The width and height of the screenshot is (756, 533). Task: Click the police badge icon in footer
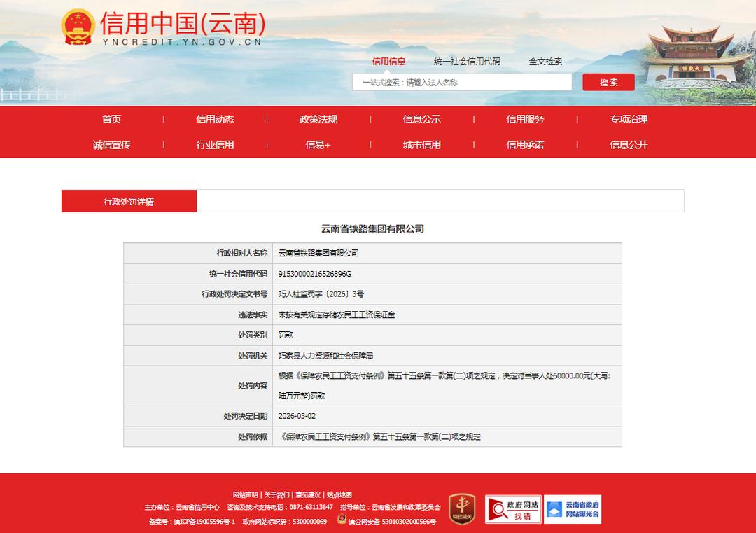tap(342, 520)
